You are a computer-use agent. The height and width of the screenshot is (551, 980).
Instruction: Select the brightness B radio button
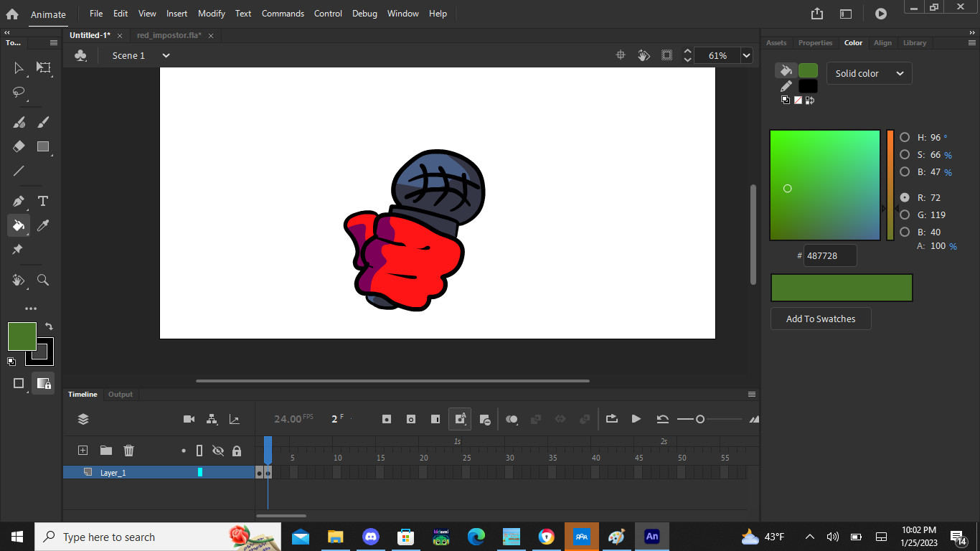[x=905, y=171]
